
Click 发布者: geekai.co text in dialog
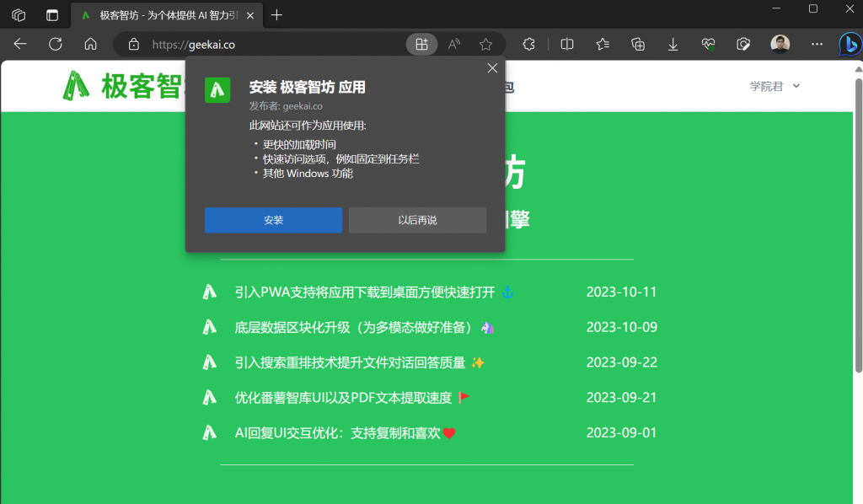[286, 106]
